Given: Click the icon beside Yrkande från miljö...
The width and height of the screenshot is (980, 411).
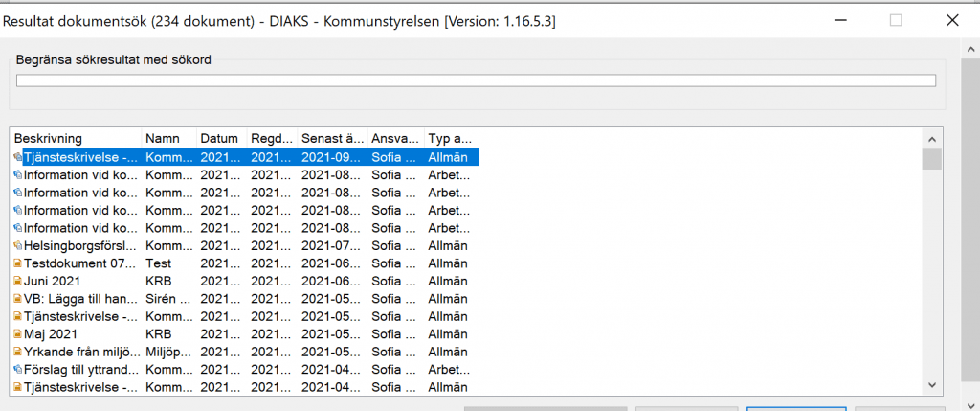Looking at the screenshot, I should (17, 352).
